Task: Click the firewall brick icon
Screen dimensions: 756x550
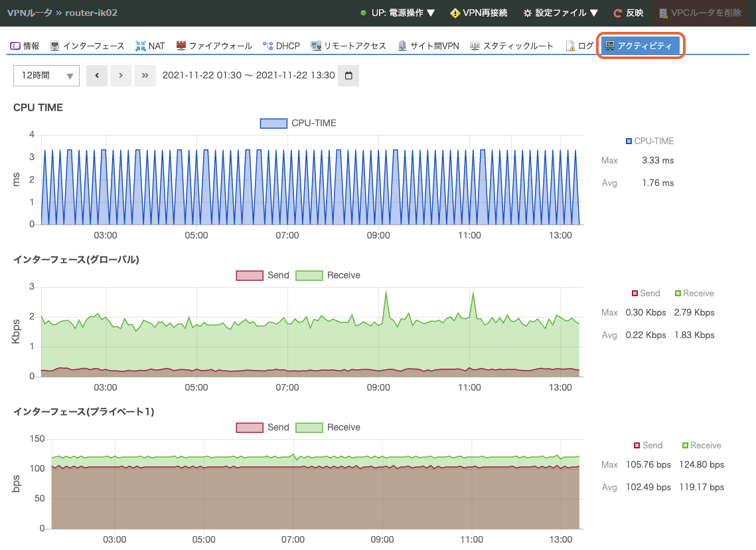Action: (x=181, y=46)
